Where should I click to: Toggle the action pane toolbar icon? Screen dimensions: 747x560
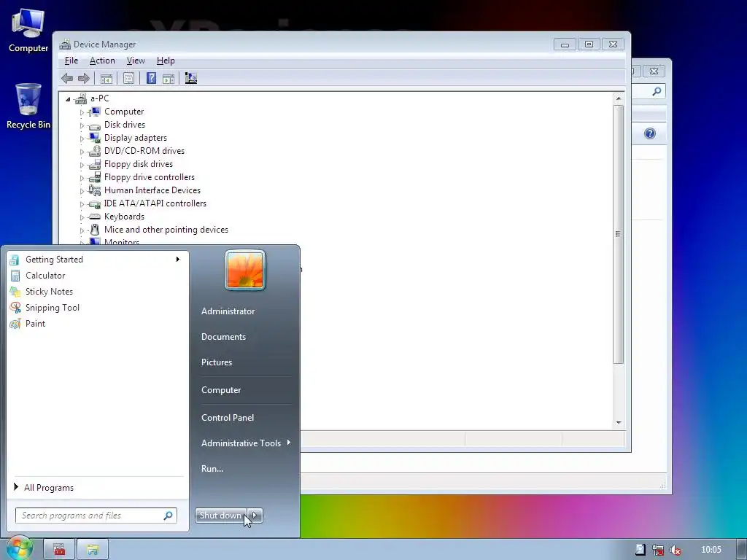pos(169,78)
